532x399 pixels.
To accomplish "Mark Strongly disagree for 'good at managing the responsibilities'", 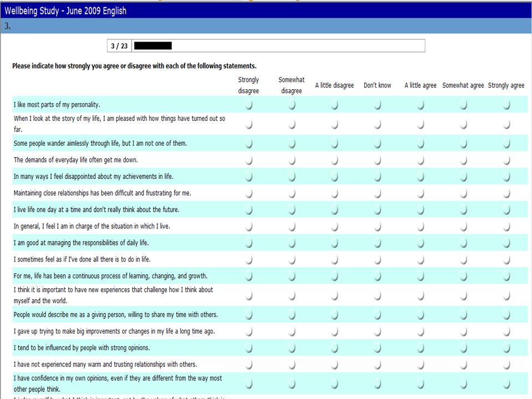I will click(249, 243).
